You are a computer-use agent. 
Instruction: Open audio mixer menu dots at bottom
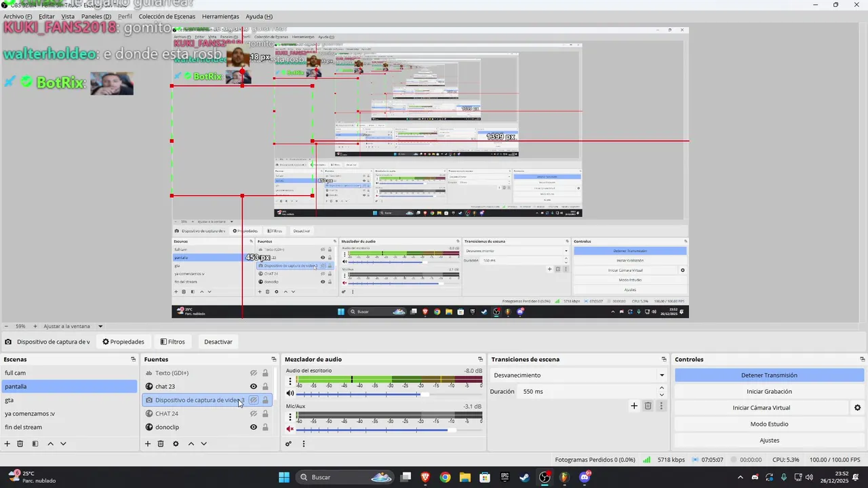coord(304,444)
